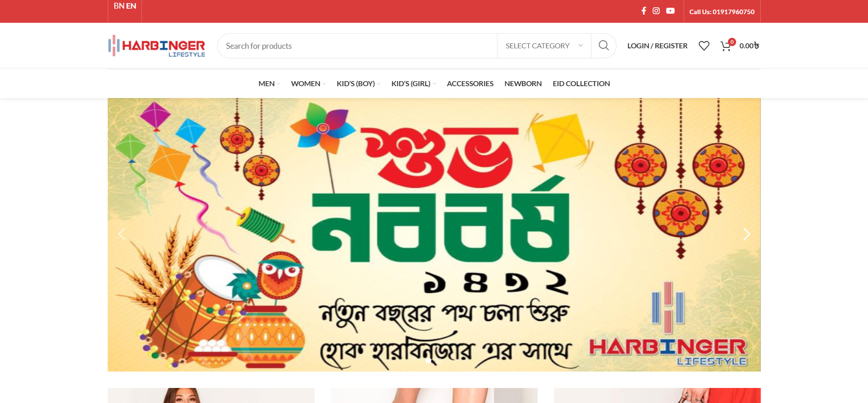
Task: Open the Eid Collection menu item
Action: pyautogui.click(x=581, y=83)
